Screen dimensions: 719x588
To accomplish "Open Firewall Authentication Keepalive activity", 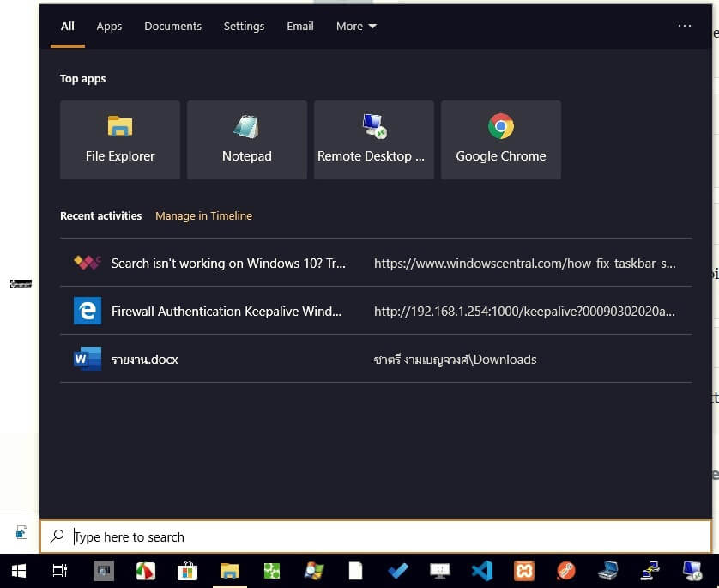I will [x=376, y=311].
